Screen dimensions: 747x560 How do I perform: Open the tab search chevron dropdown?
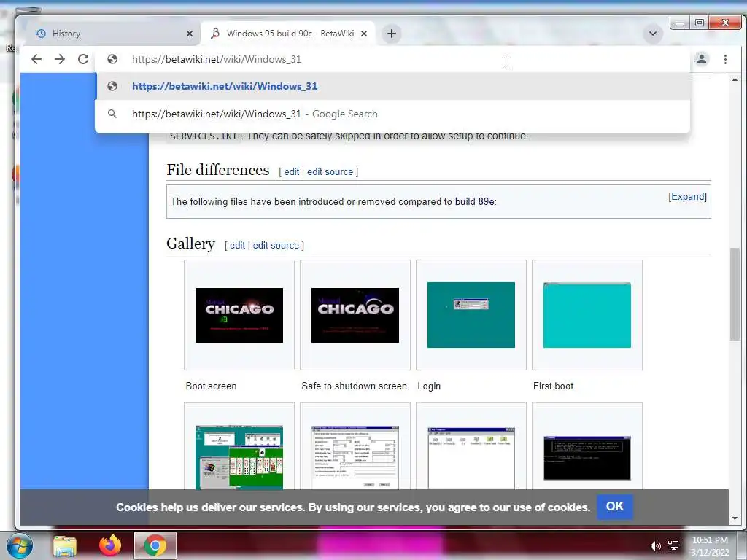click(x=653, y=34)
